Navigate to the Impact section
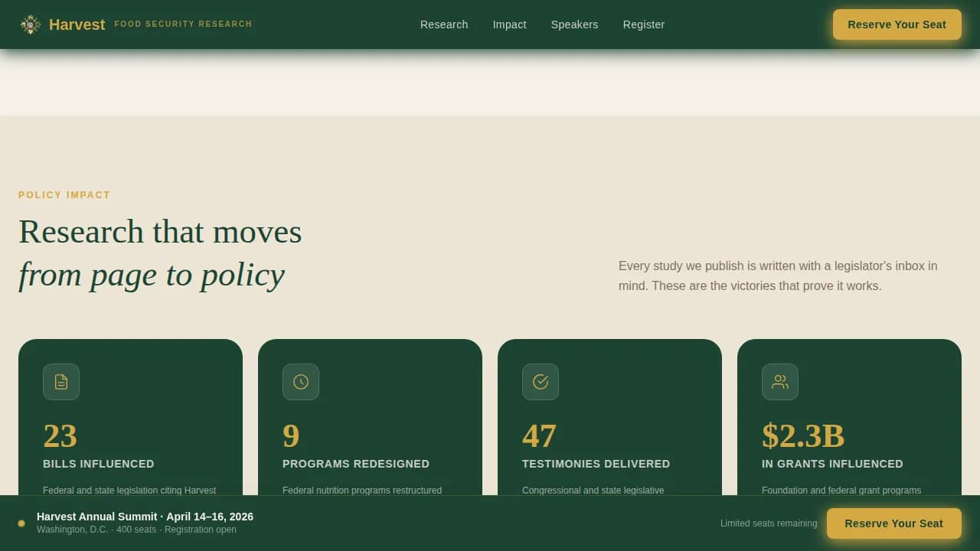Screen dimensions: 980x551 click(x=509, y=24)
